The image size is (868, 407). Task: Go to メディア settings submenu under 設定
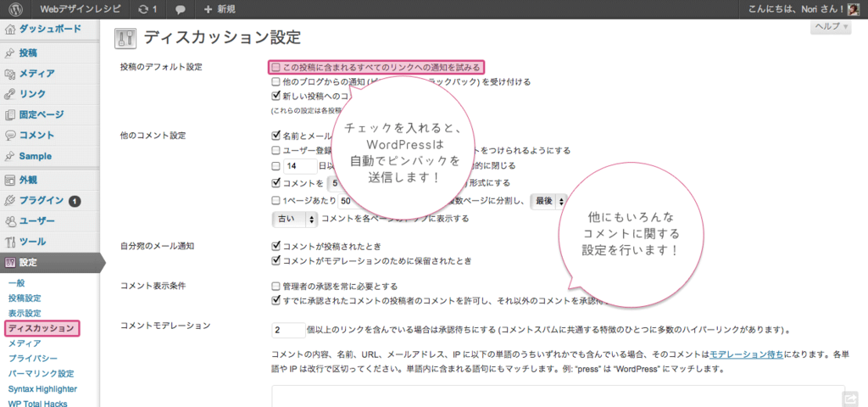(25, 343)
